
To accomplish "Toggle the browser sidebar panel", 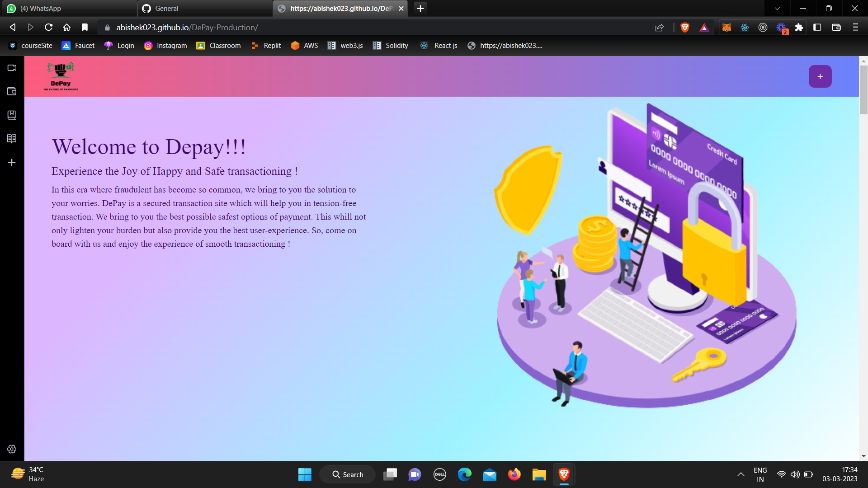I will 817,28.
